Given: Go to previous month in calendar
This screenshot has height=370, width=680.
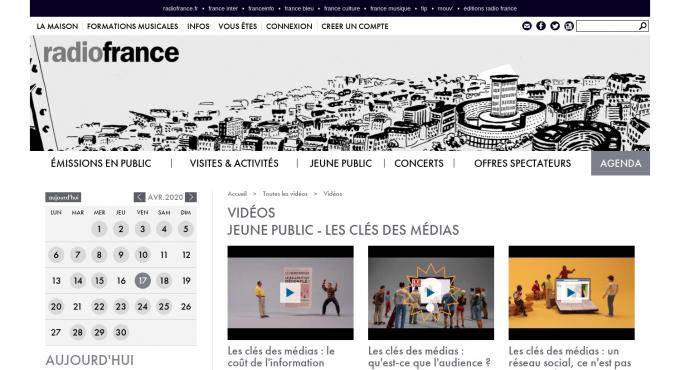Looking at the screenshot, I should click(139, 197).
